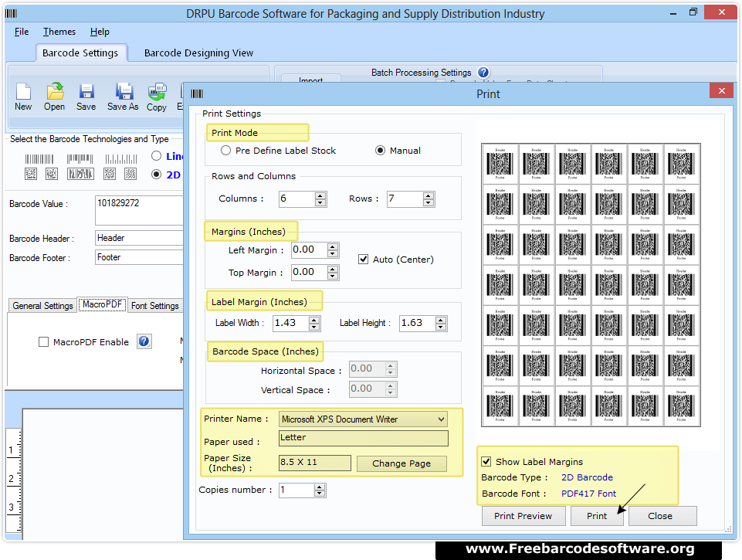Select the PDF417 2D barcode sample icon

pyautogui.click(x=80, y=175)
